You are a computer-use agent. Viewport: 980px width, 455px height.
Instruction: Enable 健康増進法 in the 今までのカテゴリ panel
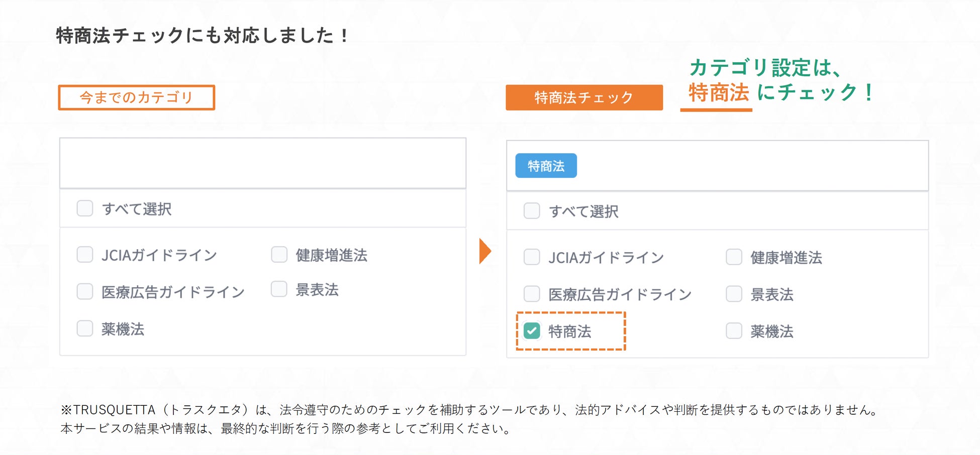click(x=279, y=255)
